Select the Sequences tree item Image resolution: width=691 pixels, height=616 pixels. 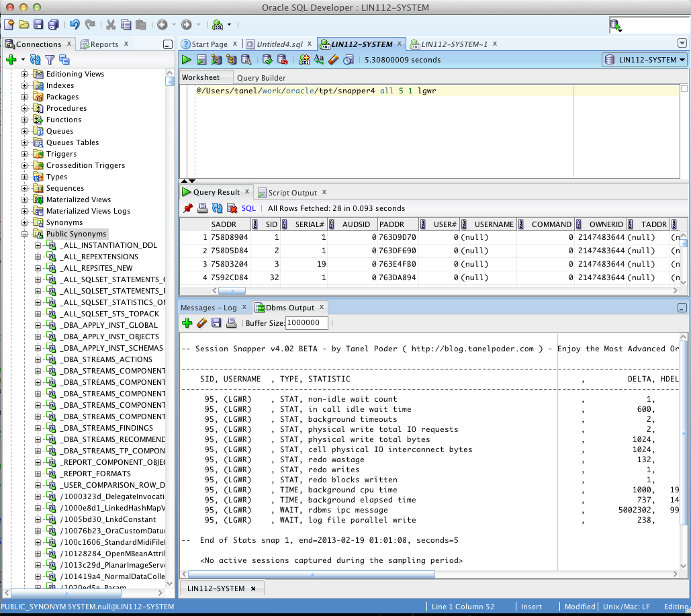pos(64,188)
